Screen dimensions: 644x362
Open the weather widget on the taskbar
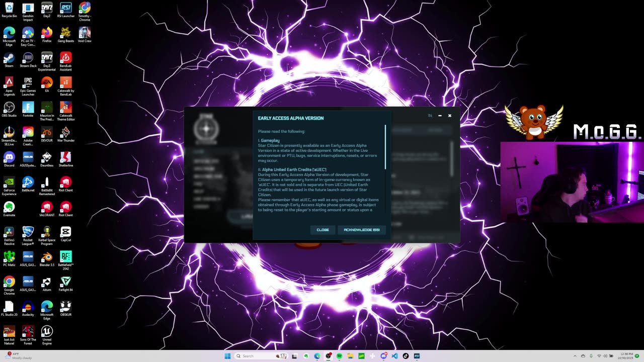18,356
